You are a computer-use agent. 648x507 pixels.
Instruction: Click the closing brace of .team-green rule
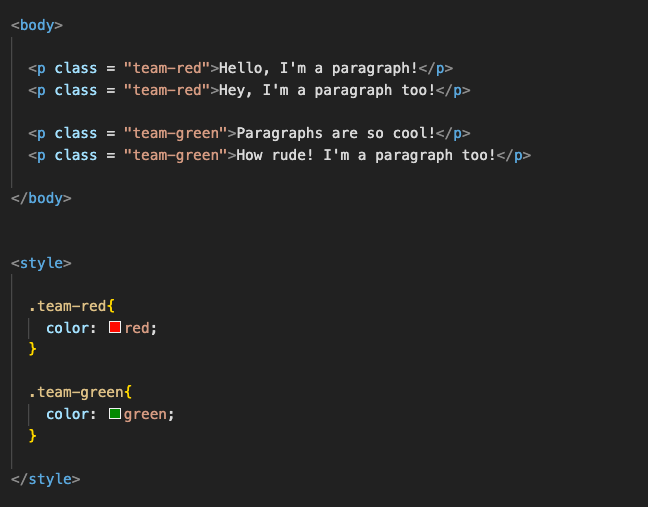coord(33,436)
